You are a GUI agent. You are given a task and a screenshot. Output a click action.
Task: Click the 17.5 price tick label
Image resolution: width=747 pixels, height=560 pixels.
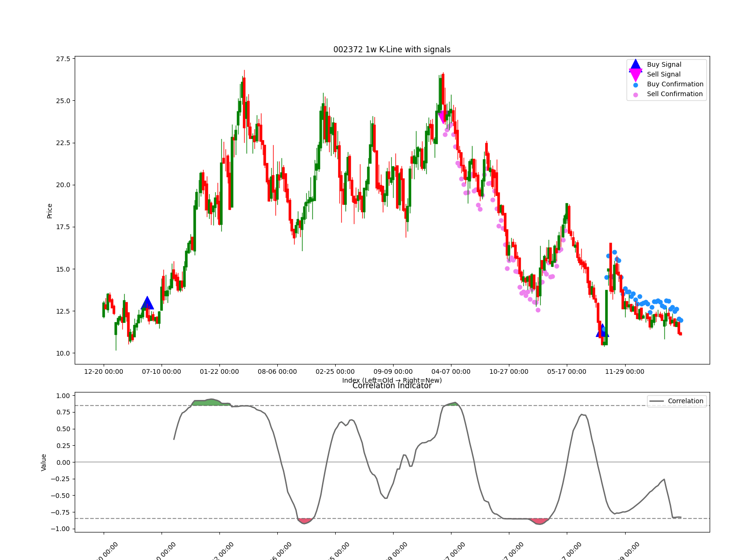tap(63, 227)
